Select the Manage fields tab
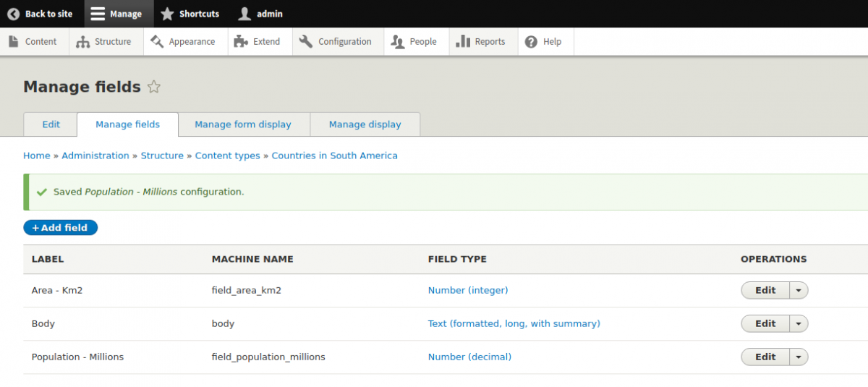Screen dimensions: 868x387 click(x=127, y=124)
